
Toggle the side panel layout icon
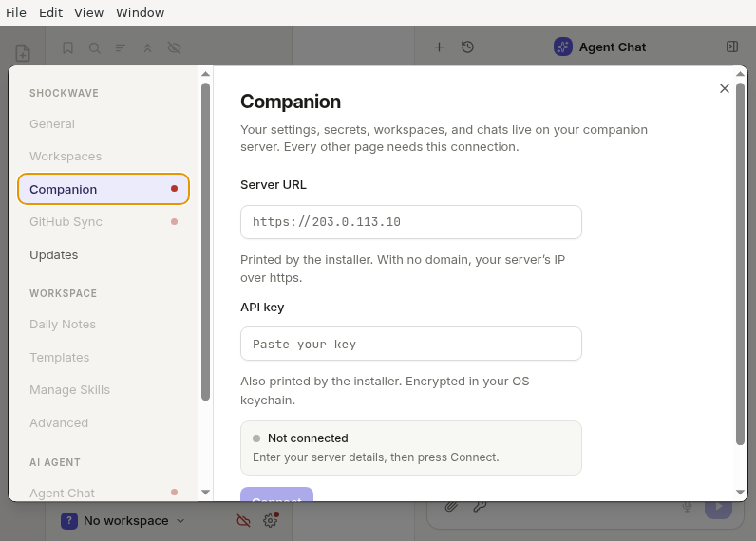pyautogui.click(x=732, y=47)
